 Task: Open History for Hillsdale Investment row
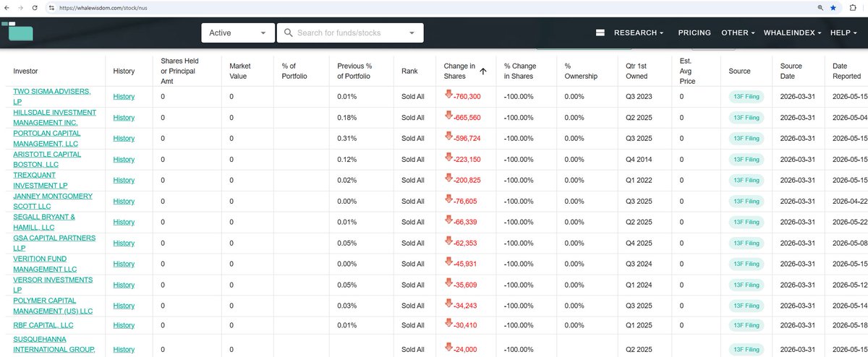(124, 117)
